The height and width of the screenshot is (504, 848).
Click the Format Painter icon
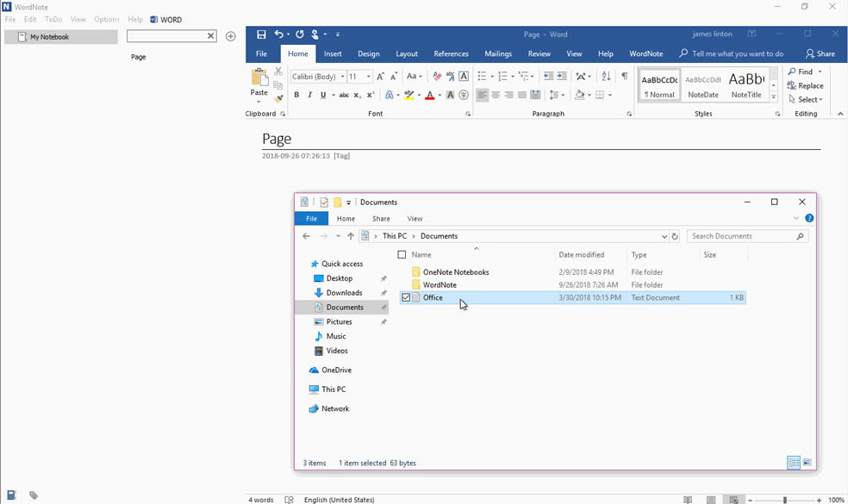tap(278, 99)
